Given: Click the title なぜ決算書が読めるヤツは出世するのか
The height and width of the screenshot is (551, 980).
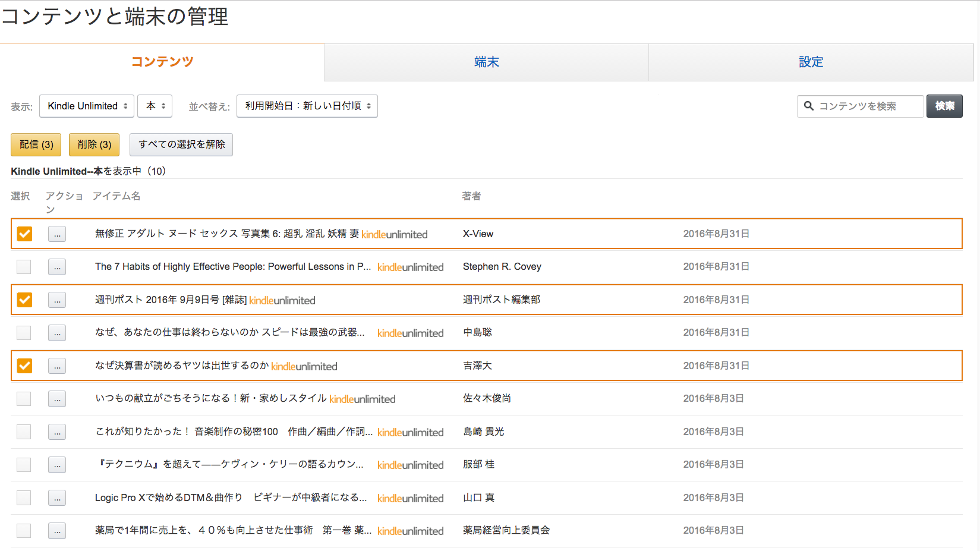Looking at the screenshot, I should 182,366.
